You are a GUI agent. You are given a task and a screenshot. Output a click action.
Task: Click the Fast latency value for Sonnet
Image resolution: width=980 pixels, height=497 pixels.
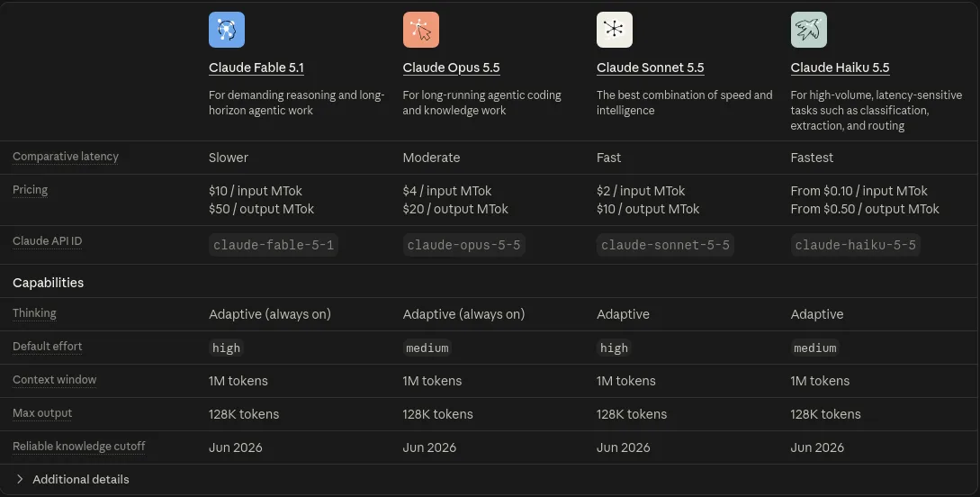tap(608, 158)
